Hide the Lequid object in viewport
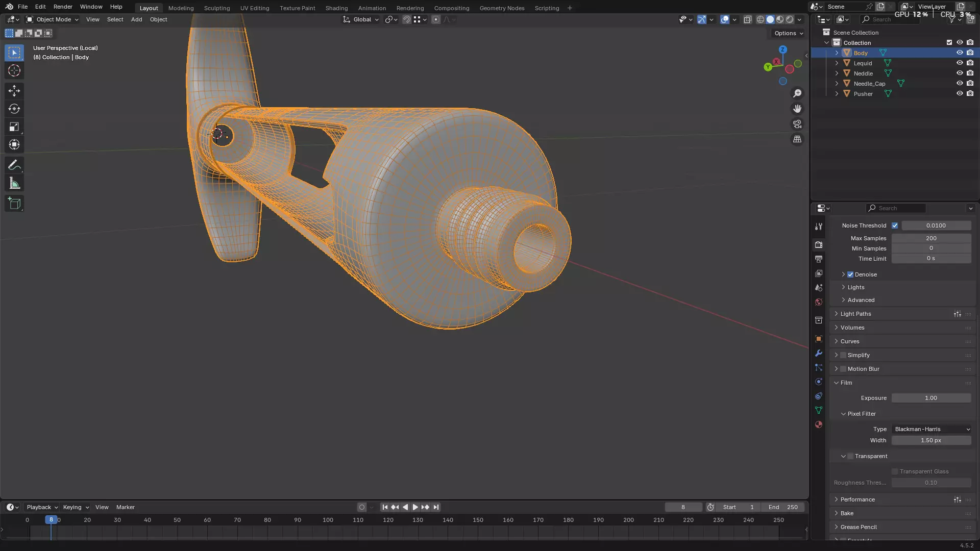Image resolution: width=980 pixels, height=551 pixels. [960, 63]
